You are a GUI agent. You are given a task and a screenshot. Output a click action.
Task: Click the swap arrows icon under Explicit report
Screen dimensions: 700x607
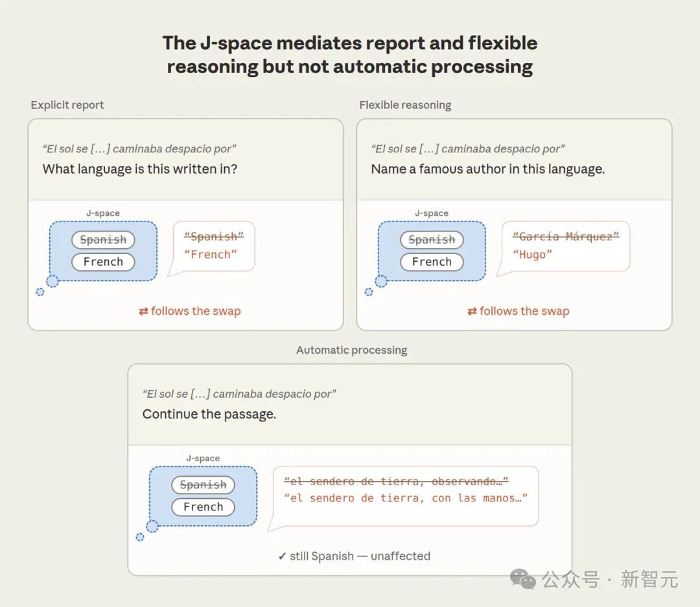143,312
